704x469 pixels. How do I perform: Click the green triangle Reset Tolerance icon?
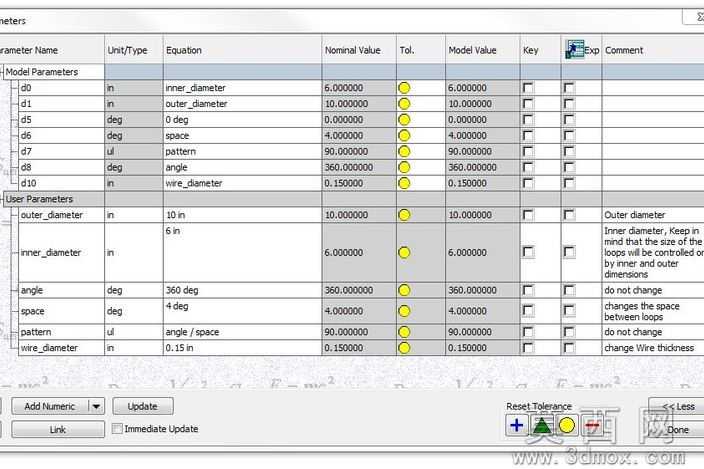coord(542,425)
